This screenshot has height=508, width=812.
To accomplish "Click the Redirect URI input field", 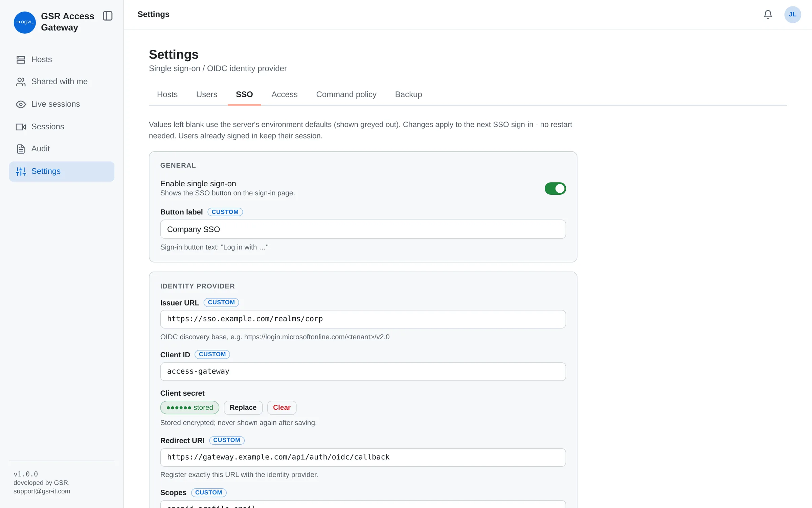I will (x=363, y=457).
